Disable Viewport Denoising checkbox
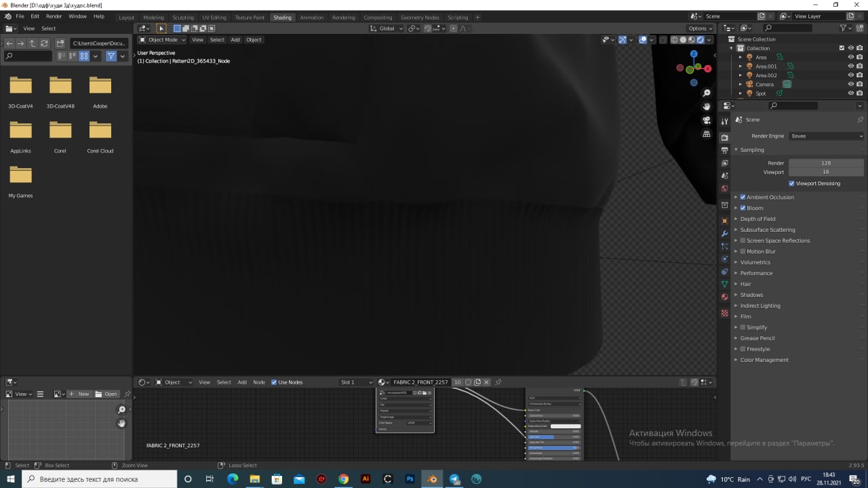The height and width of the screenshot is (488, 868). click(791, 184)
